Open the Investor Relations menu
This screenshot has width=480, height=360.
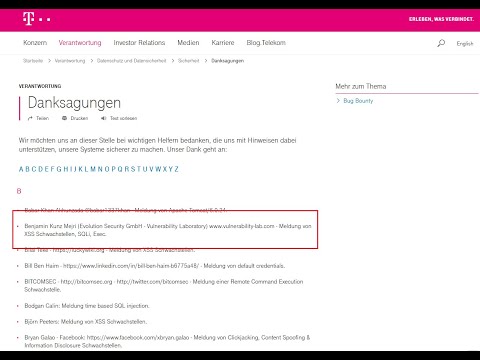click(139, 43)
